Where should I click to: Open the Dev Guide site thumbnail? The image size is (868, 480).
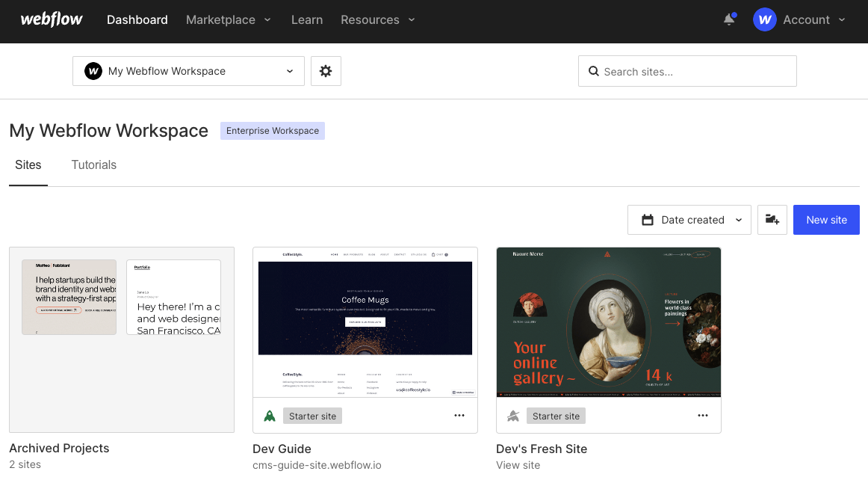[365, 322]
